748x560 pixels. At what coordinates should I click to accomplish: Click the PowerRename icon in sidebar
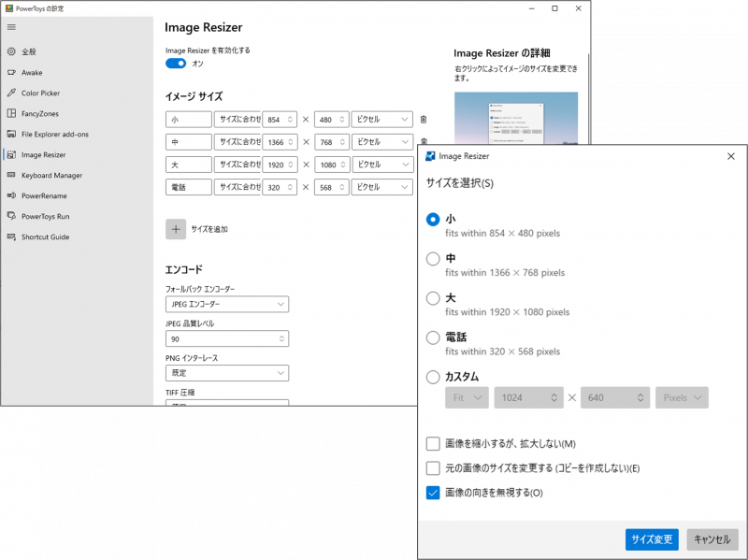click(11, 195)
